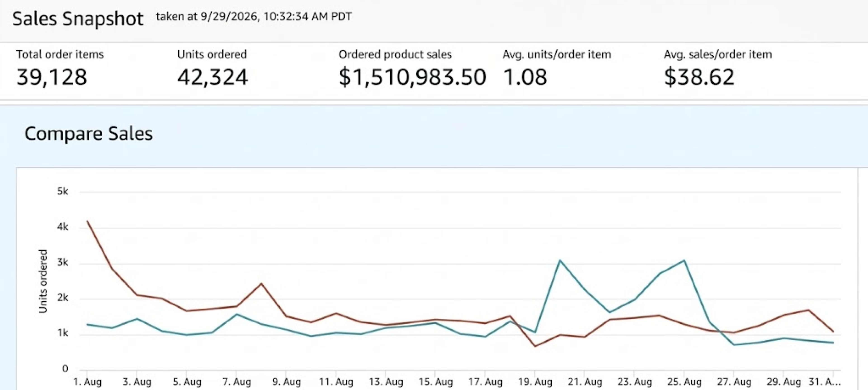Click the 3k y-axis label
The width and height of the screenshot is (868, 390).
point(62,262)
